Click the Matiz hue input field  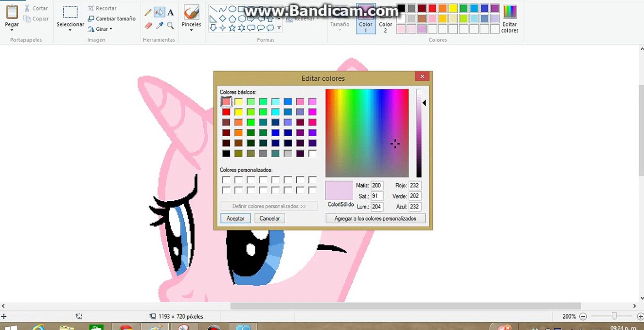point(377,186)
